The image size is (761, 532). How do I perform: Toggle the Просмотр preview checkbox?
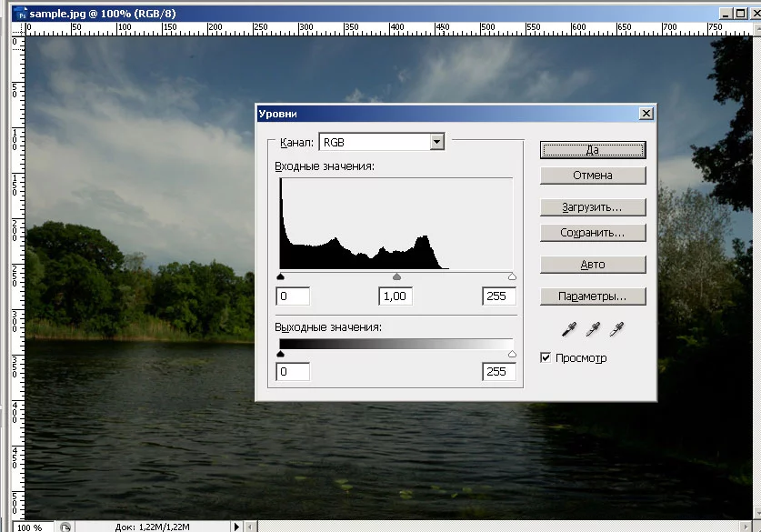pyautogui.click(x=546, y=358)
